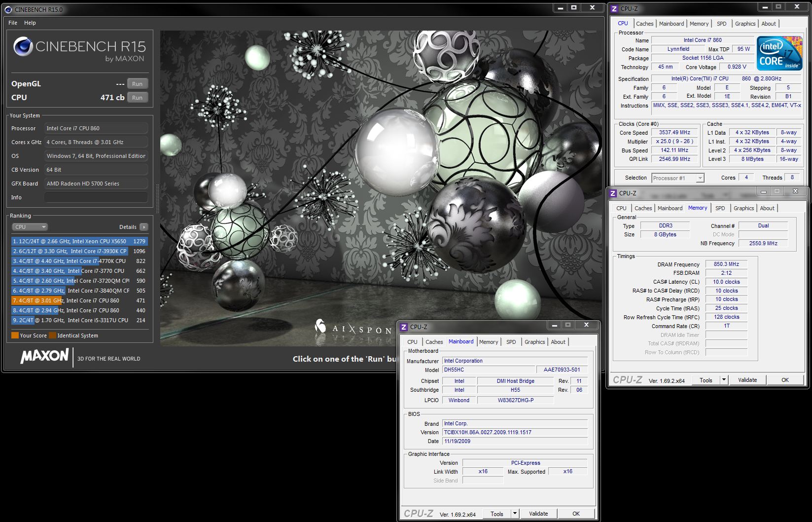
Task: Switch to Memory tab in top CPU-Z window
Action: pyautogui.click(x=699, y=24)
